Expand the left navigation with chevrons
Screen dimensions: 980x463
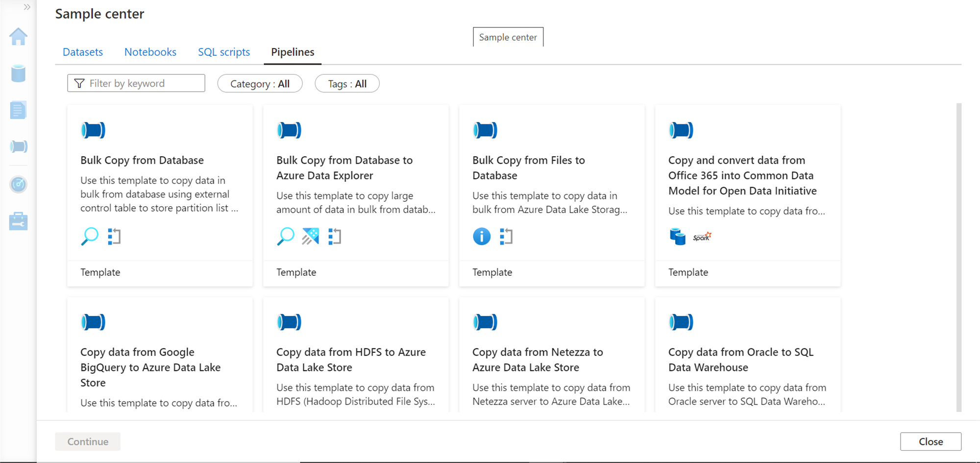[27, 7]
